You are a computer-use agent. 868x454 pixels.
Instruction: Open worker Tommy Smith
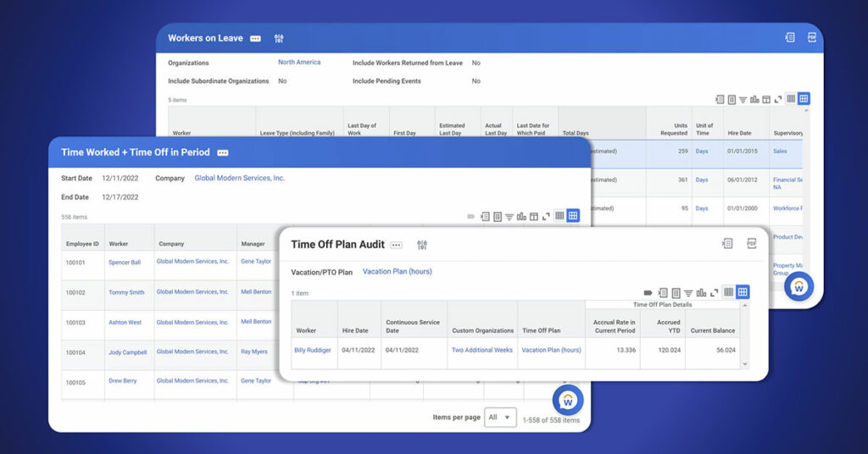(126, 292)
